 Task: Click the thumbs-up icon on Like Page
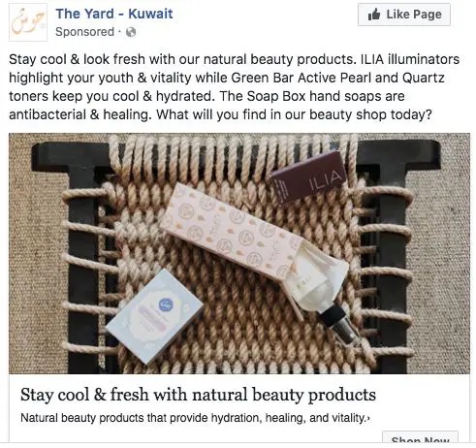(374, 15)
